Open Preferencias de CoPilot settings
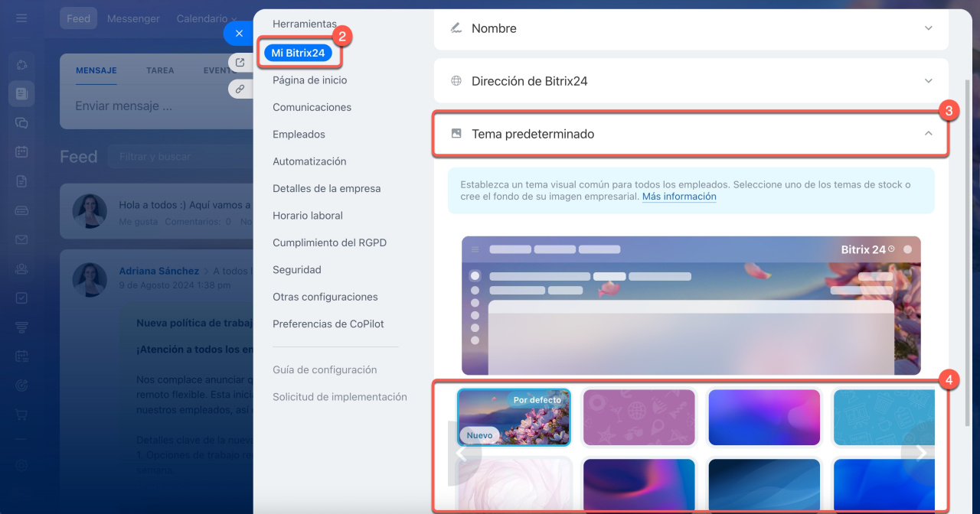 tap(328, 324)
